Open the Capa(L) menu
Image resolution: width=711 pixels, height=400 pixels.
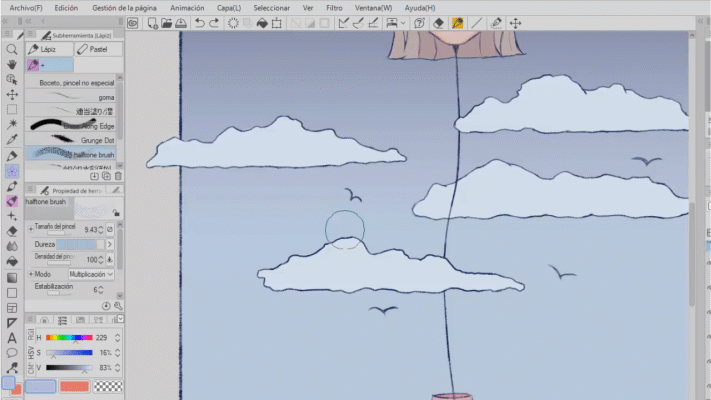tap(229, 8)
